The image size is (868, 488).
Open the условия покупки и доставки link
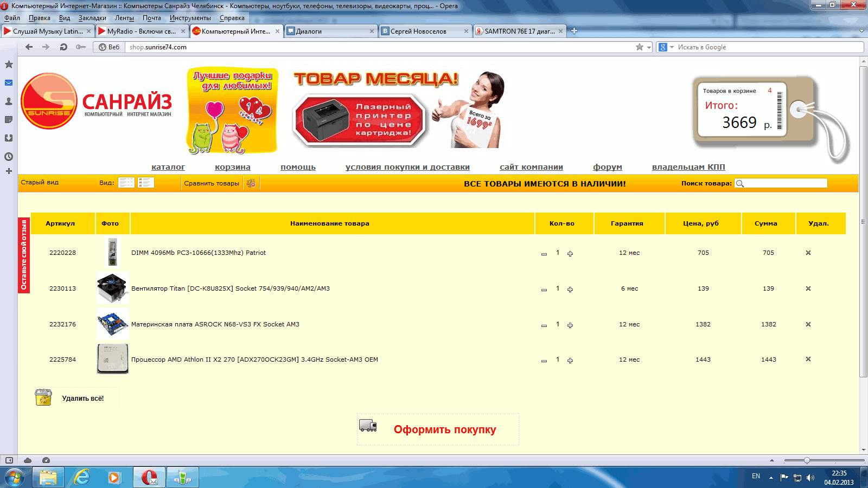tap(407, 167)
